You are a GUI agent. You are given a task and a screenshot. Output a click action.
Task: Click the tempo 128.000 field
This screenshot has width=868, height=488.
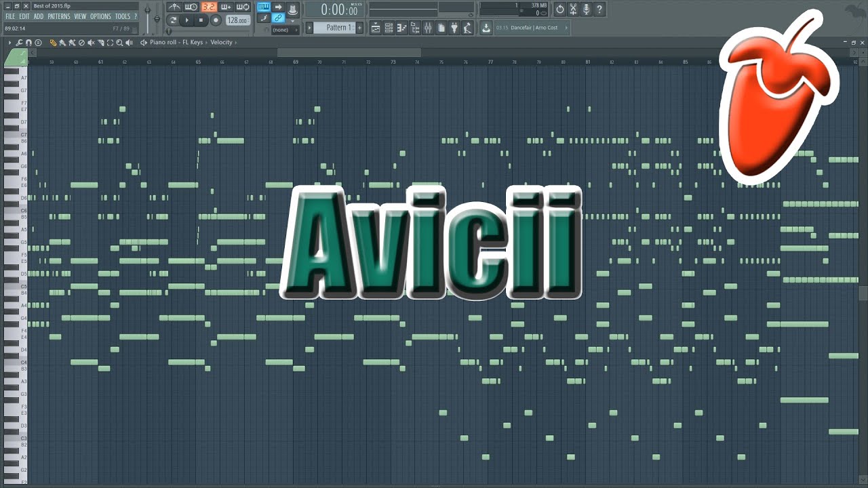point(238,20)
